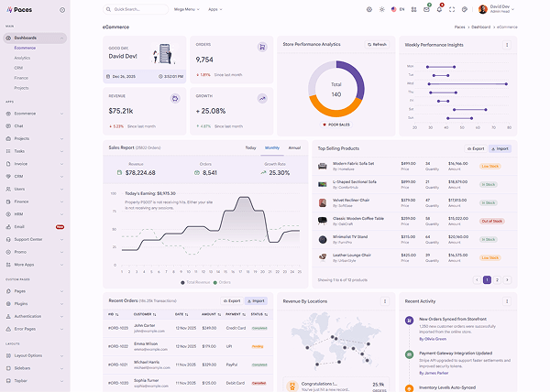Open the settings gear in top bar
This screenshot has width=550, height=392.
[368, 9]
